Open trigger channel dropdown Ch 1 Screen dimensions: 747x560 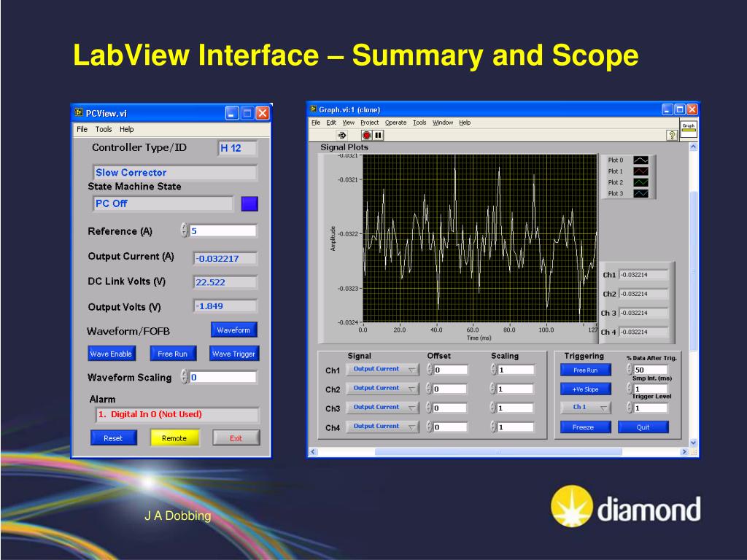[586, 407]
